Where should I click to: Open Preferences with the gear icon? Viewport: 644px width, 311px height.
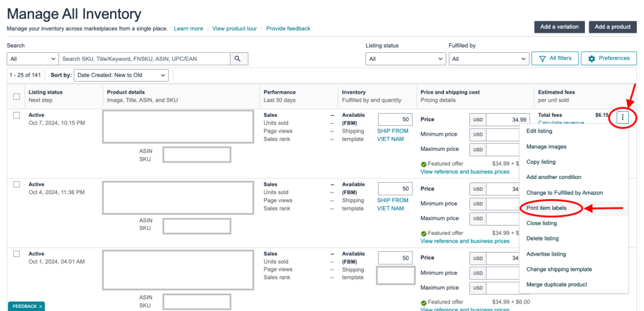pyautogui.click(x=608, y=58)
